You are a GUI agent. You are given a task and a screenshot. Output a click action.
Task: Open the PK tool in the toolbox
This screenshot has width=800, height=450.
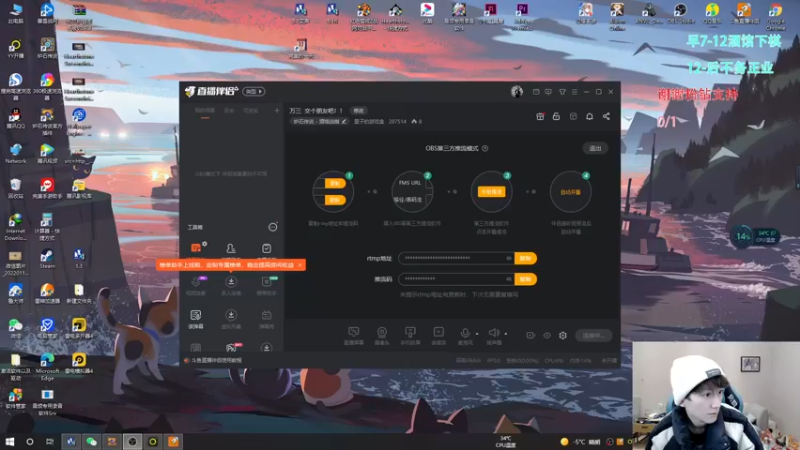[x=231, y=348]
